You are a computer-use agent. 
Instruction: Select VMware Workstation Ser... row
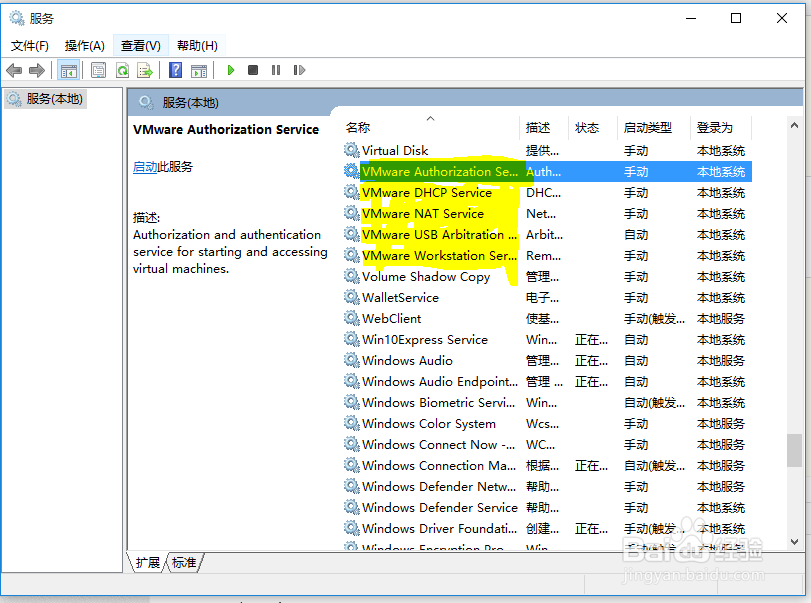click(547, 255)
